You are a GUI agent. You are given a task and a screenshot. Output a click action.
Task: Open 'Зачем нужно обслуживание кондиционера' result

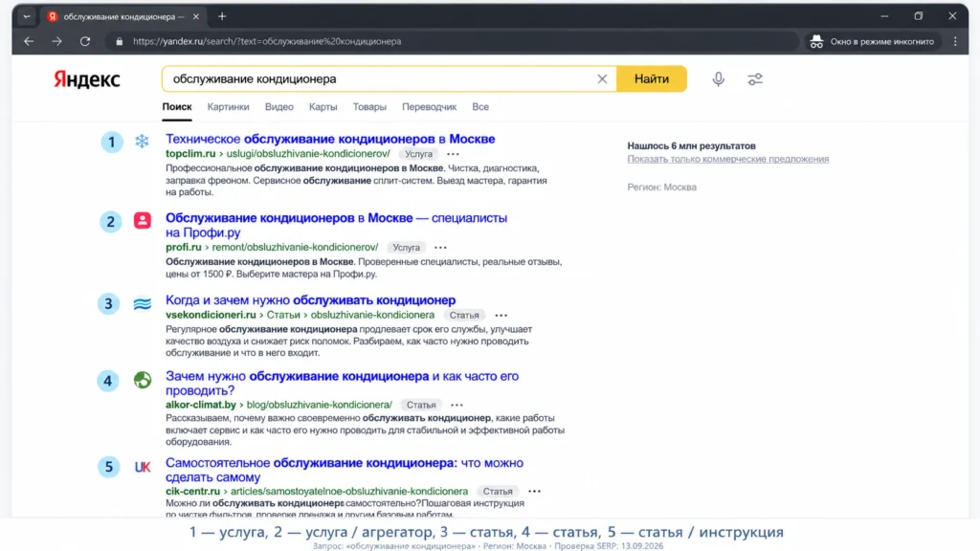click(342, 383)
